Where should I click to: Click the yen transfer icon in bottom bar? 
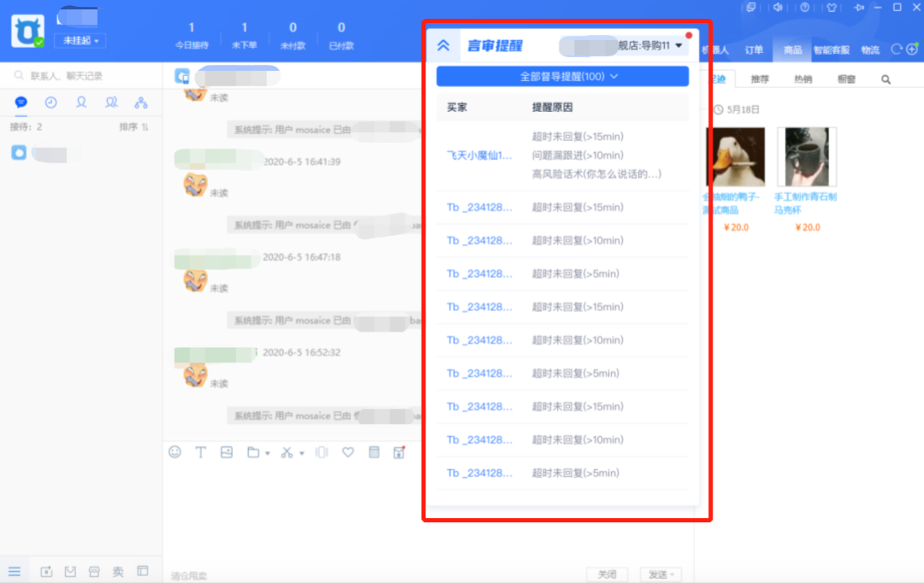coord(46,571)
